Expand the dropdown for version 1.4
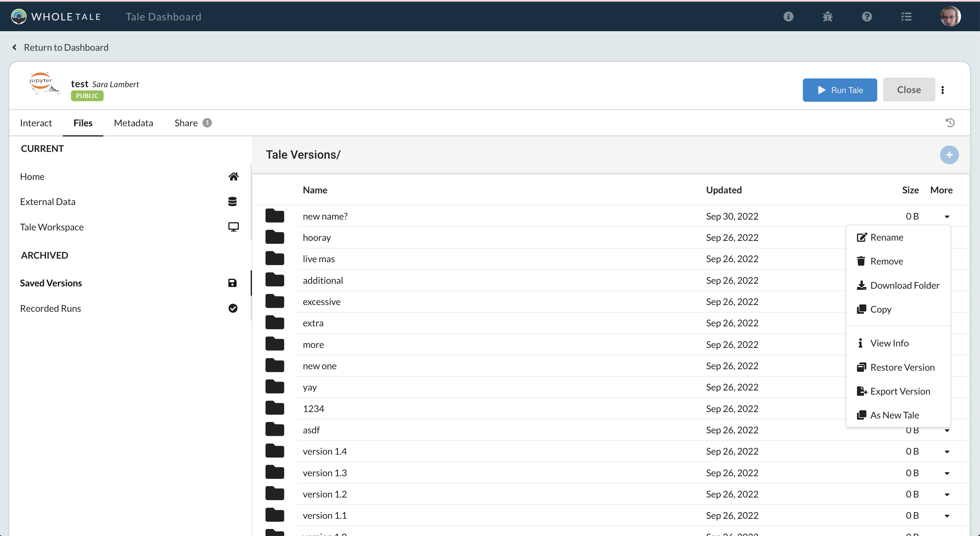Image resolution: width=980 pixels, height=536 pixels. [x=947, y=452]
